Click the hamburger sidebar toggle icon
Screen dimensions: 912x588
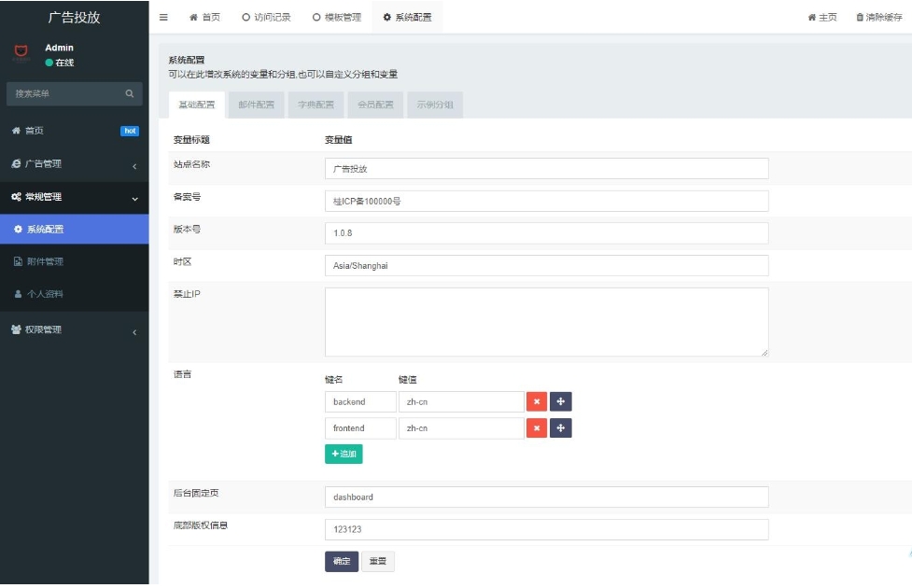163,18
